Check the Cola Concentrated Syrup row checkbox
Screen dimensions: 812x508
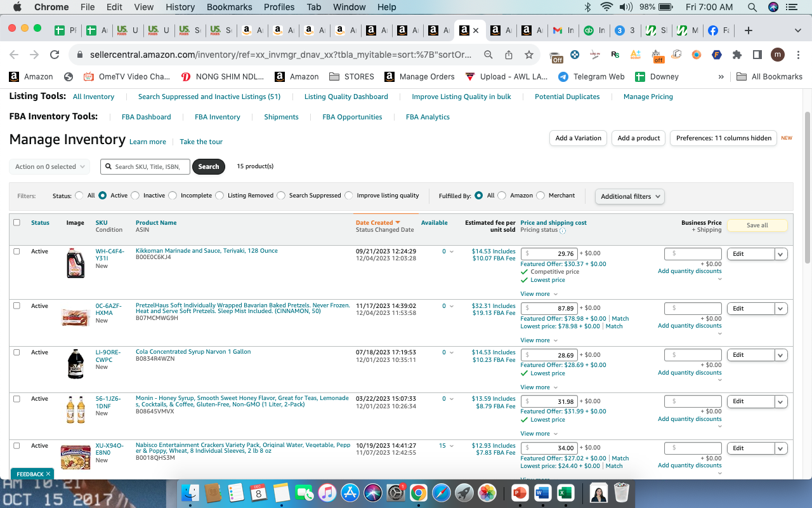(x=16, y=352)
